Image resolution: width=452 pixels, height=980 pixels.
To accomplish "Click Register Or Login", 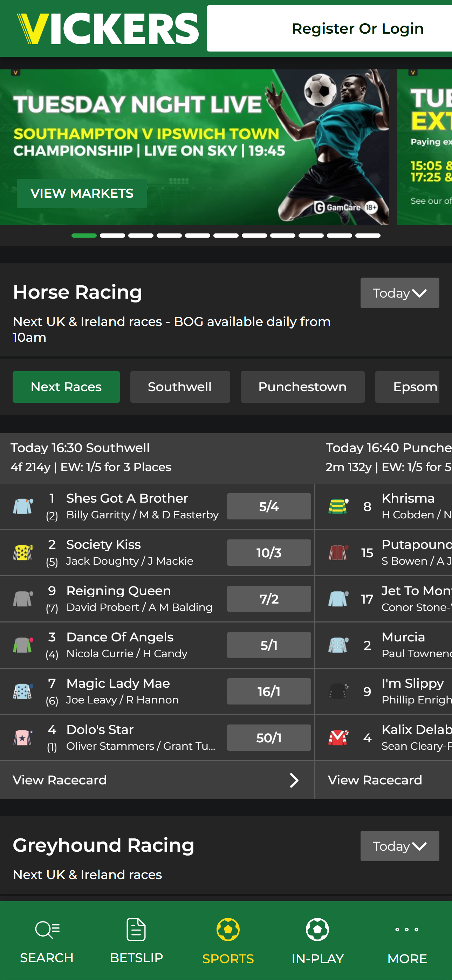I will pyautogui.click(x=357, y=28).
